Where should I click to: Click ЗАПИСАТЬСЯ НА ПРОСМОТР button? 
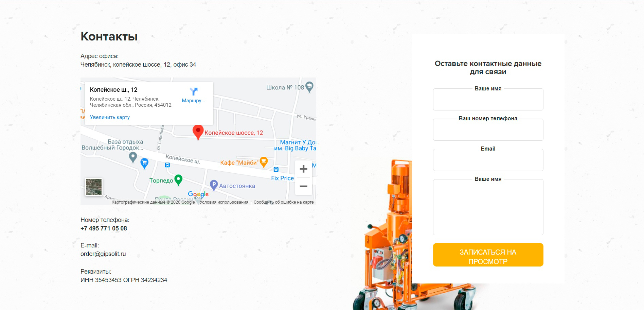click(x=488, y=255)
